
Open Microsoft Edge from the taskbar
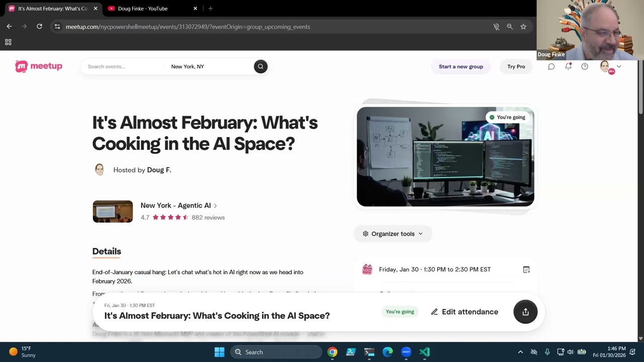(387, 352)
